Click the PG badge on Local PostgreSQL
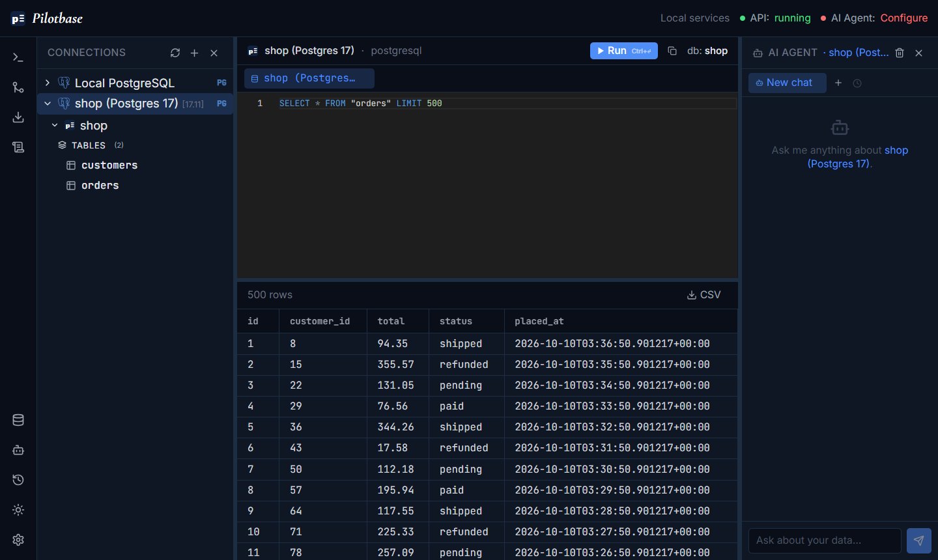 (x=221, y=83)
